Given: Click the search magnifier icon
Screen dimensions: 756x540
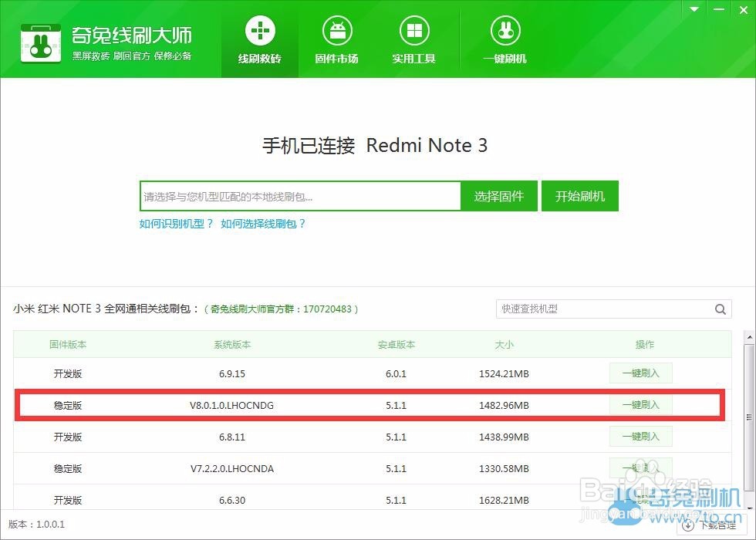Looking at the screenshot, I should click(721, 309).
